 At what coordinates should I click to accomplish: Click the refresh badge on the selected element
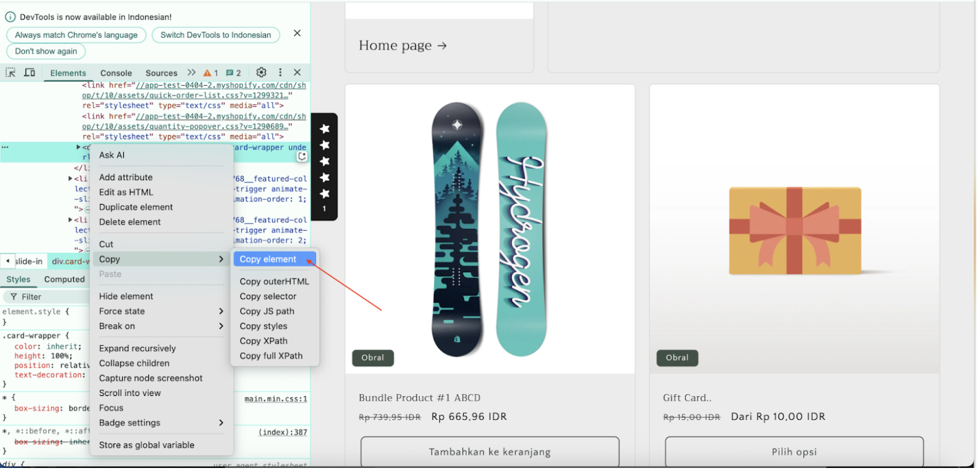click(x=302, y=156)
